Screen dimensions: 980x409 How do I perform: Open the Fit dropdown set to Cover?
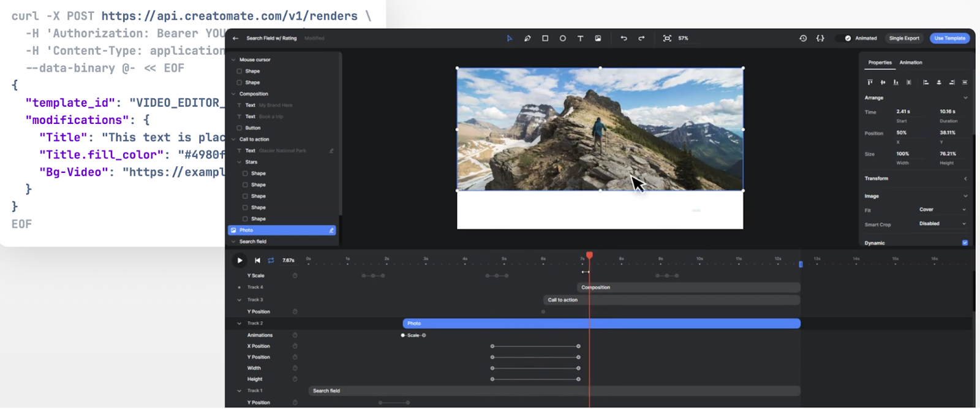click(941, 210)
